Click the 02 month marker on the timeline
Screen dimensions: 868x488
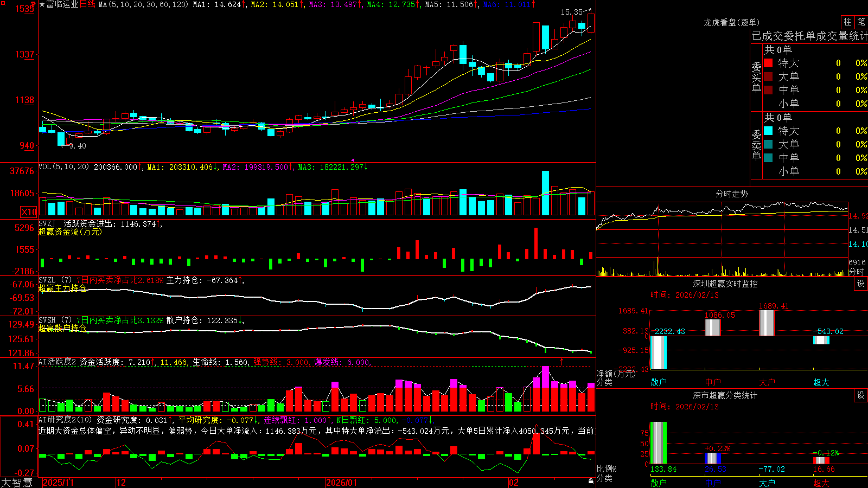click(x=514, y=483)
